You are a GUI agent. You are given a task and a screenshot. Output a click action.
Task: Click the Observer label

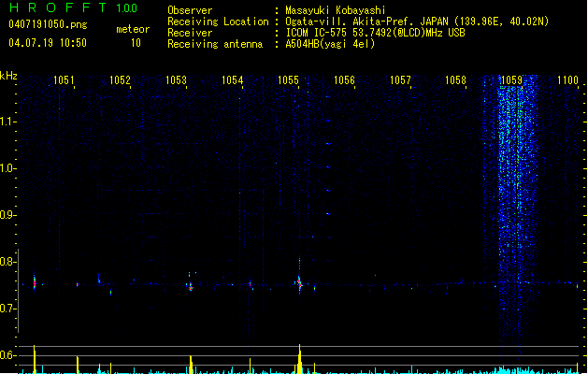[190, 10]
